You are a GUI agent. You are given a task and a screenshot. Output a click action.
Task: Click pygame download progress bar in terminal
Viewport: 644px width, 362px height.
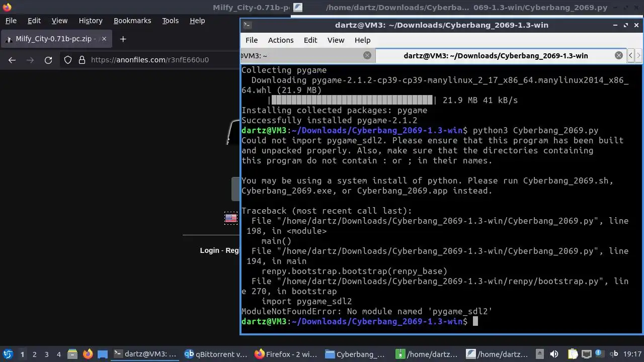(352, 100)
